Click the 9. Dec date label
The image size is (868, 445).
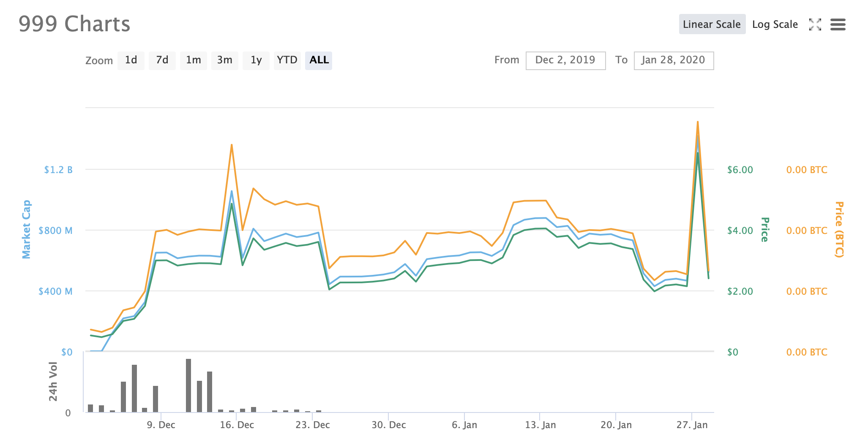click(161, 425)
